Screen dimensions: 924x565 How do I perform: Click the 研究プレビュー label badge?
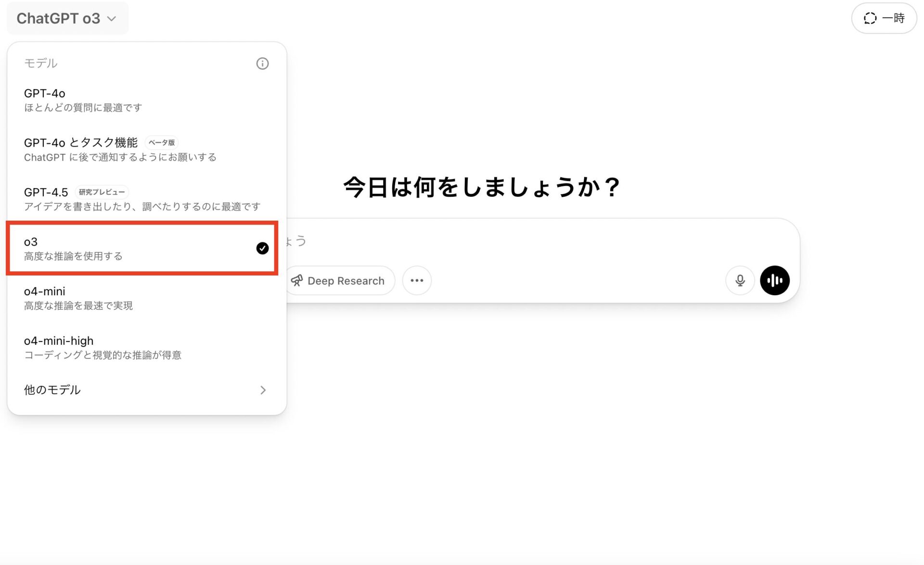[x=101, y=191]
